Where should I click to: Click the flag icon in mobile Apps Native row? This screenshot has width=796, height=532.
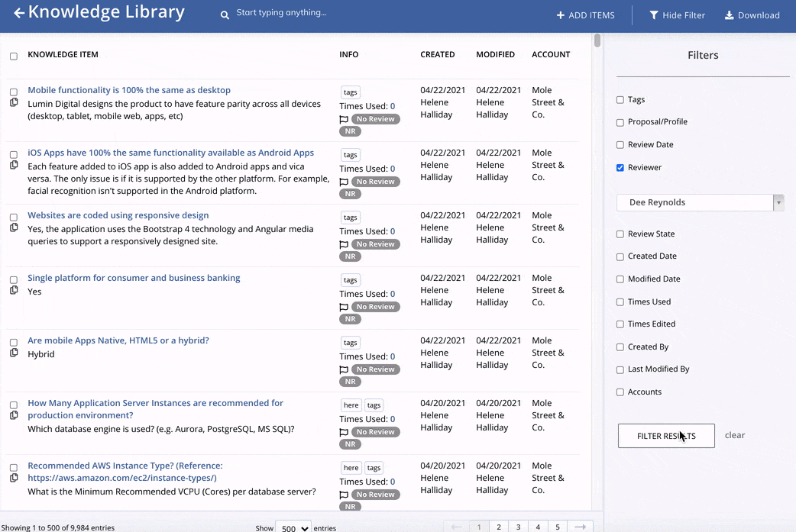(x=344, y=369)
